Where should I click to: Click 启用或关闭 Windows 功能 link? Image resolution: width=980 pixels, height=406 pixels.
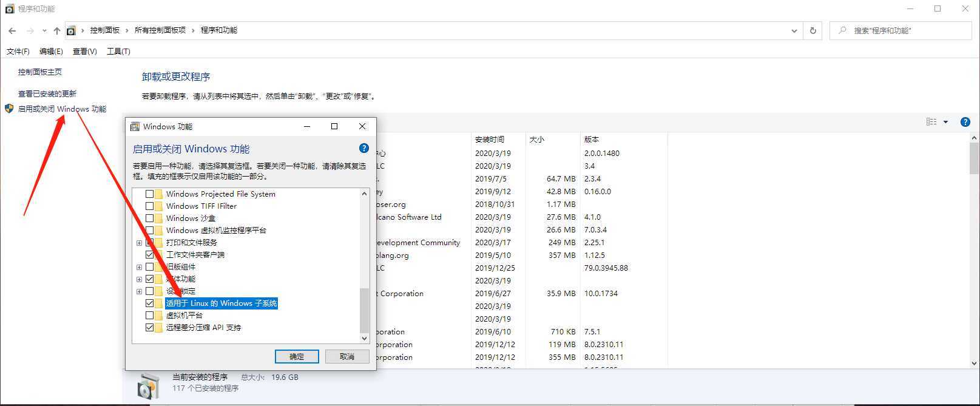pos(62,109)
